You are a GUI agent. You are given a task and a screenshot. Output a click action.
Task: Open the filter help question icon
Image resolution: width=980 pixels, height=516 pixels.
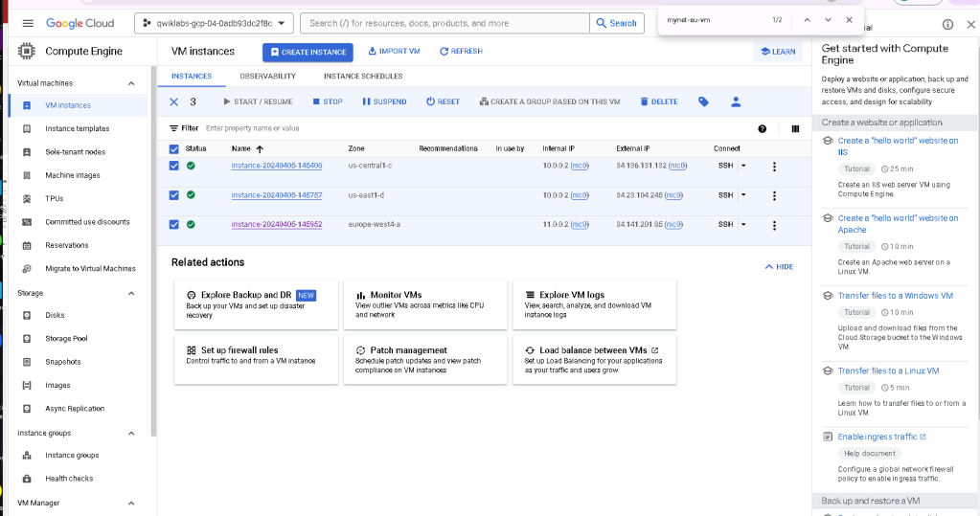[762, 128]
